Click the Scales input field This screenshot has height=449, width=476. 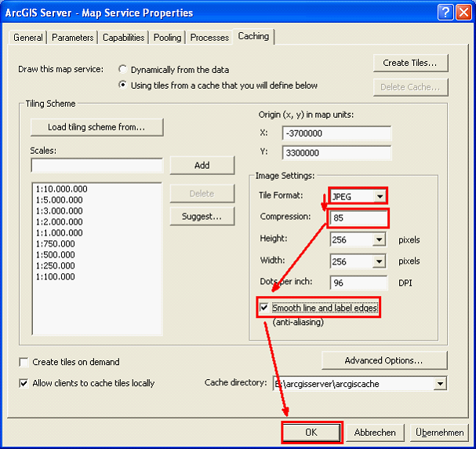point(96,166)
